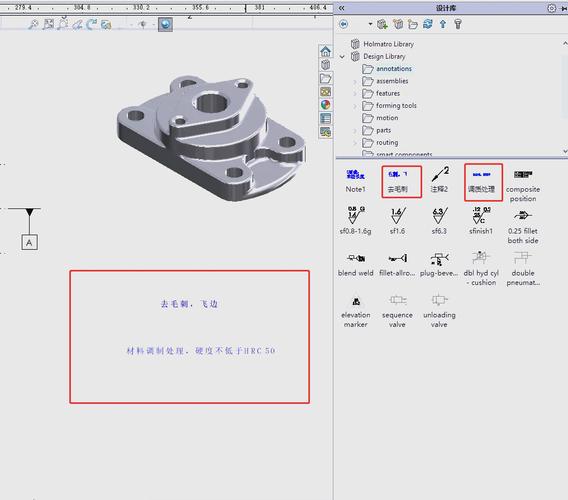568x500 pixels.
Task: Toggle the highlighted display style sphere button
Action: (166, 24)
